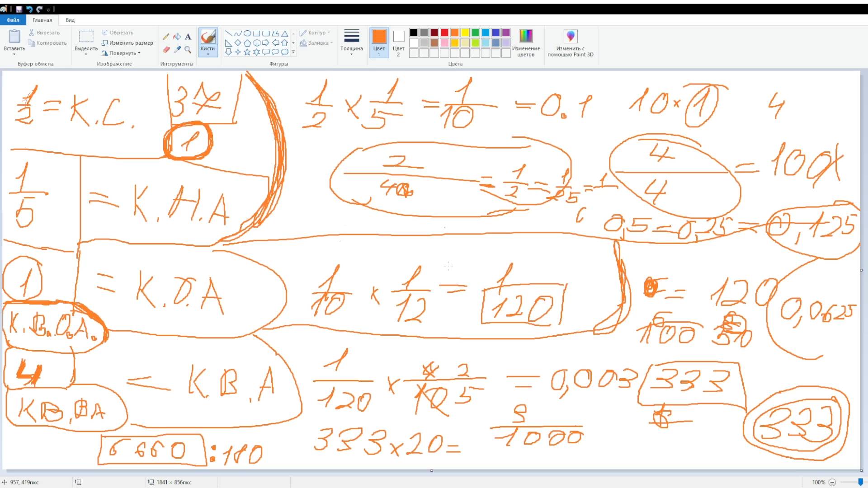Open the Файл menu
This screenshot has width=868, height=488.
click(x=13, y=20)
